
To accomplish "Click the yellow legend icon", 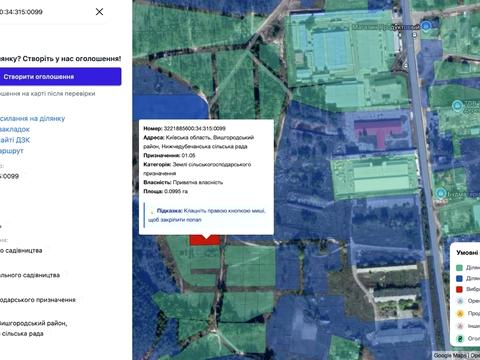I will click(460, 313).
